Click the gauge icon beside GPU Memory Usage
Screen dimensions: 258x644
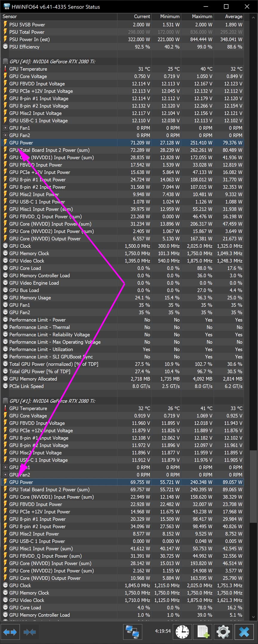(5, 298)
